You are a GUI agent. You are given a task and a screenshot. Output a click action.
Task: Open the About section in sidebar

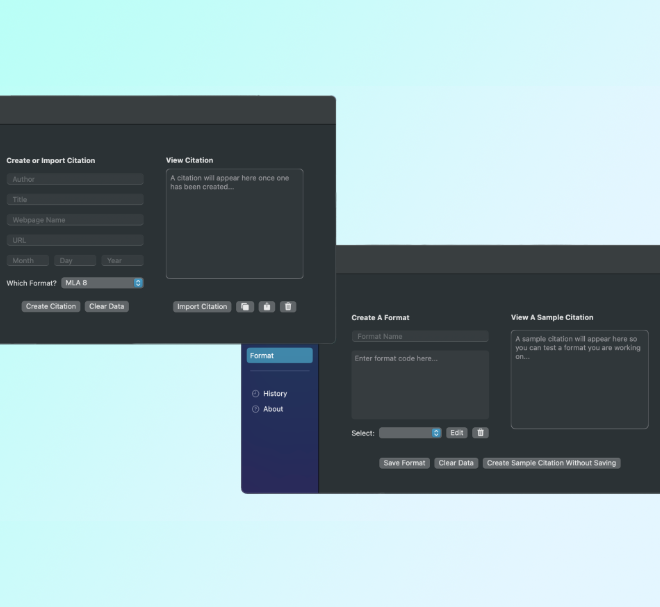(272, 409)
